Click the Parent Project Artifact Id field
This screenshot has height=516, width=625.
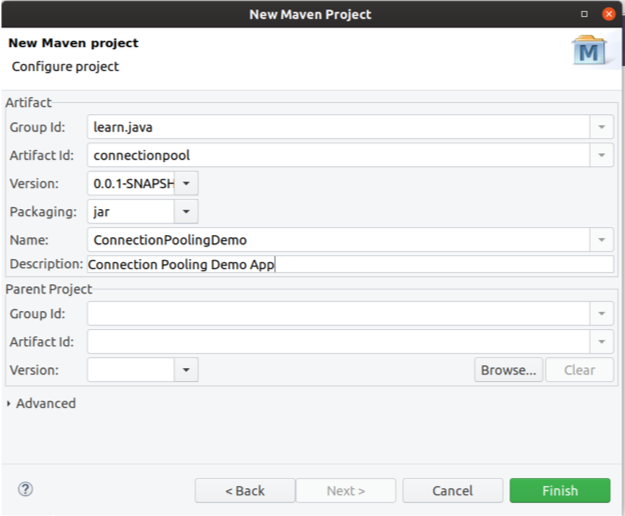click(x=338, y=342)
